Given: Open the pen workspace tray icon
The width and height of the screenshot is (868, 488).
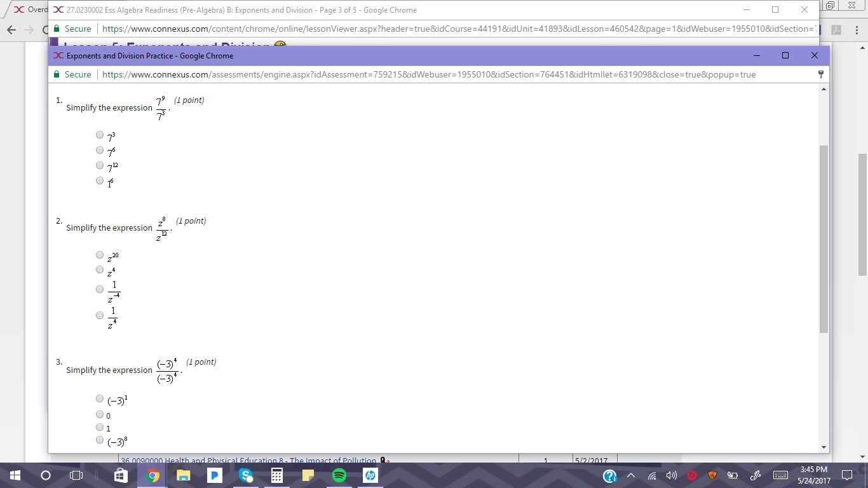Looking at the screenshot, I should [x=756, y=475].
